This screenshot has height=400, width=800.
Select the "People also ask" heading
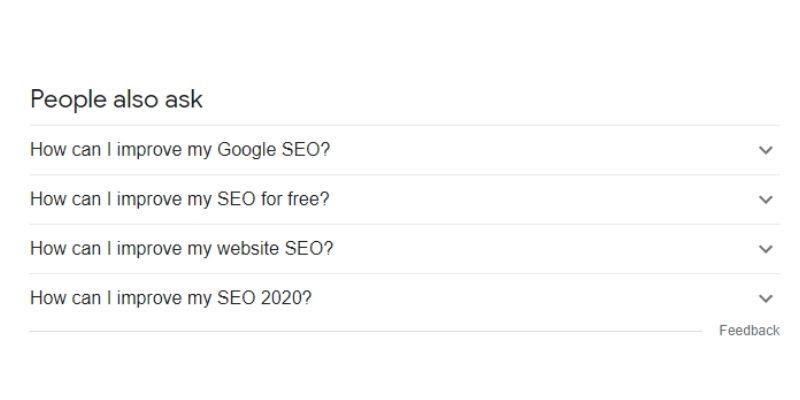pyautogui.click(x=116, y=99)
